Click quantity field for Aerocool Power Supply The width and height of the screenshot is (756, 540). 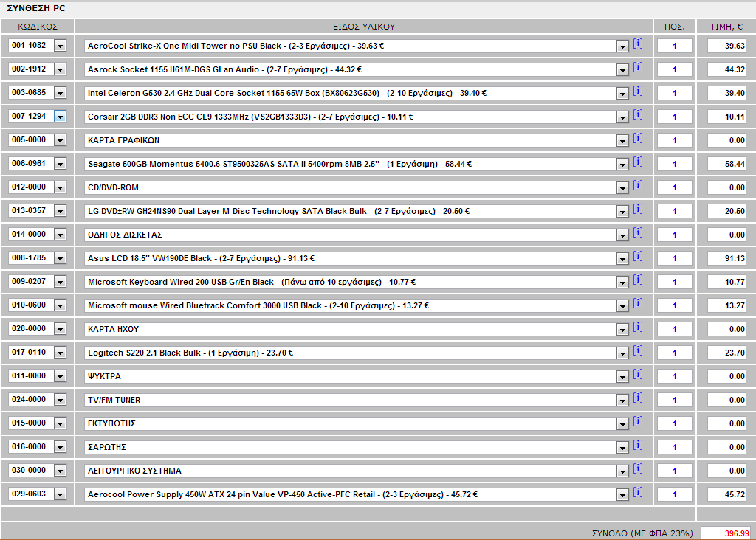[675, 494]
